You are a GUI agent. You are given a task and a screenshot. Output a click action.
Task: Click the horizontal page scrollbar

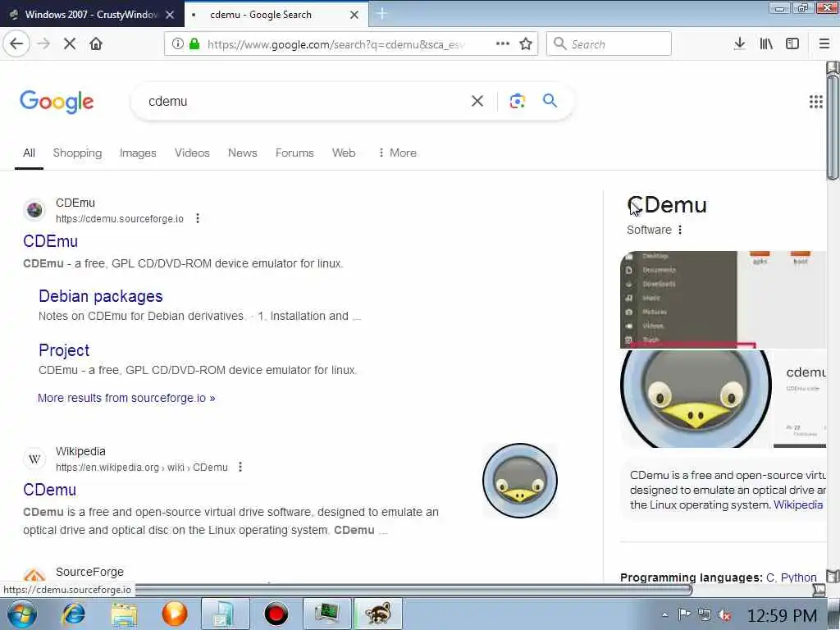(413, 591)
